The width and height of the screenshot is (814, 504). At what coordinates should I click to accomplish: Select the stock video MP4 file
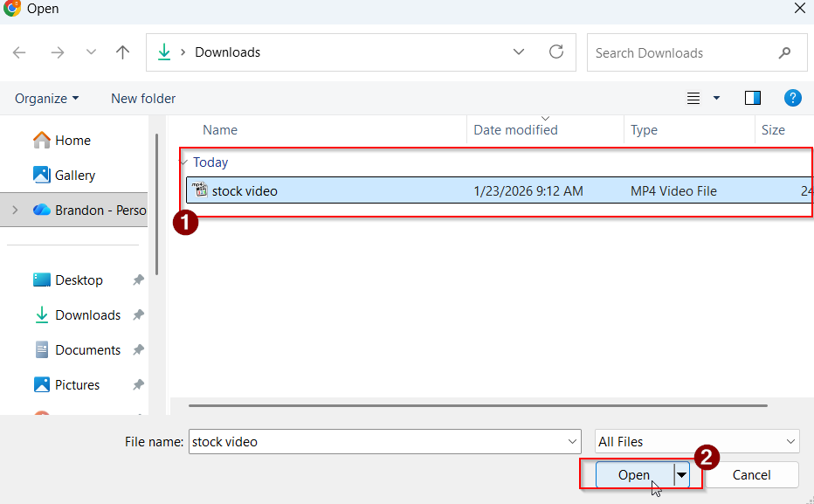click(245, 190)
